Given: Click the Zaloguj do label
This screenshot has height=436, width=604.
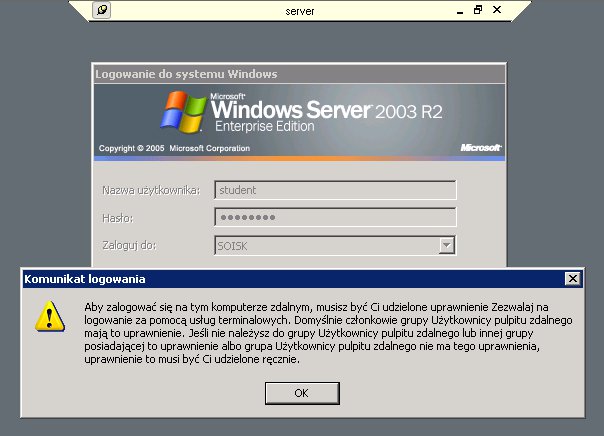Looking at the screenshot, I should [129, 245].
